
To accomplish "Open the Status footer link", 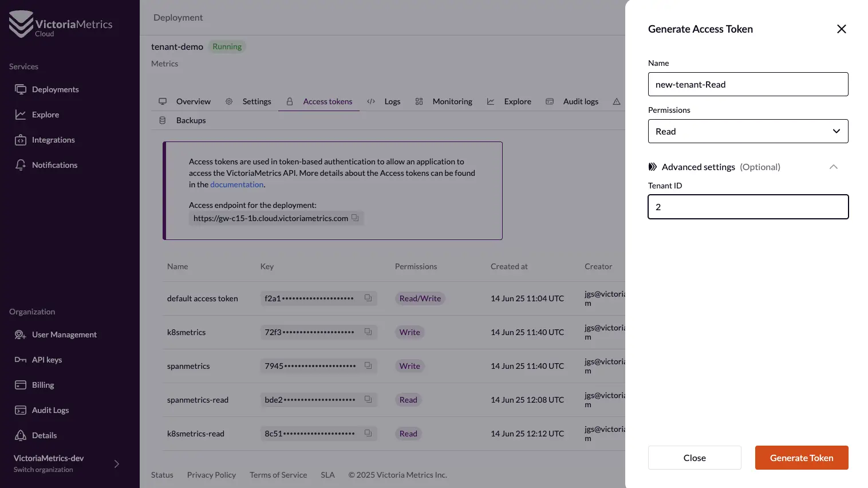I will 162,475.
